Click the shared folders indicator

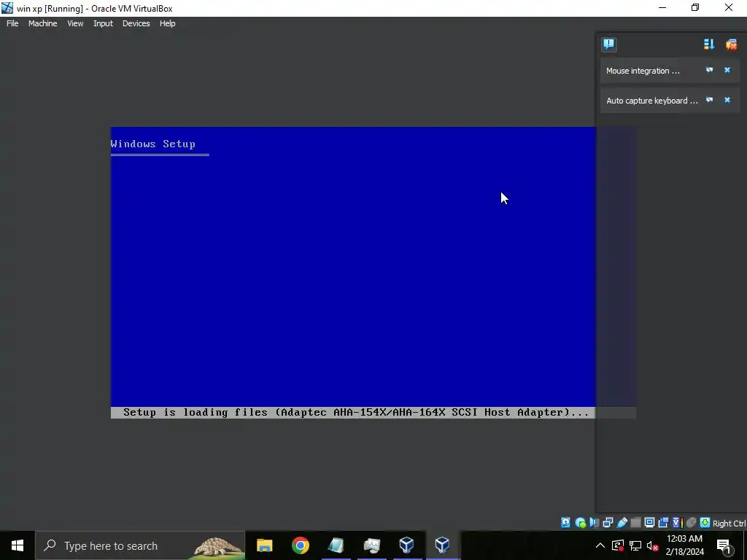tap(635, 523)
